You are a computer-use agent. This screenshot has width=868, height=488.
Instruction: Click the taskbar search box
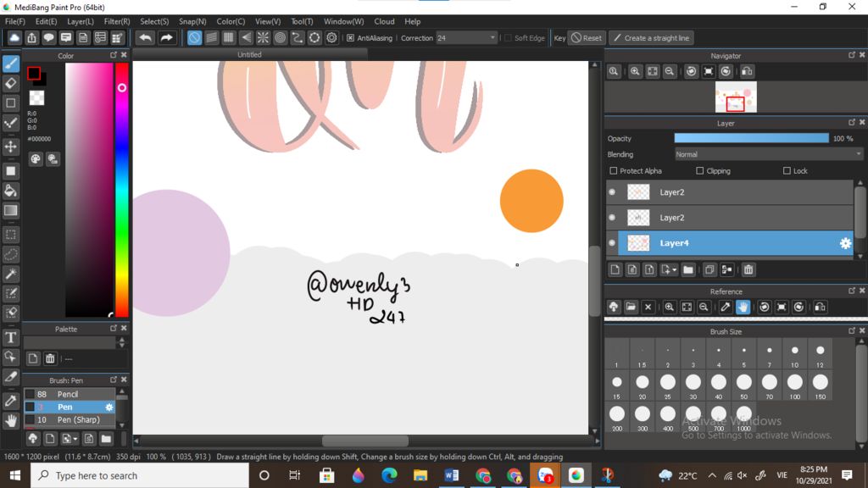pyautogui.click(x=140, y=475)
